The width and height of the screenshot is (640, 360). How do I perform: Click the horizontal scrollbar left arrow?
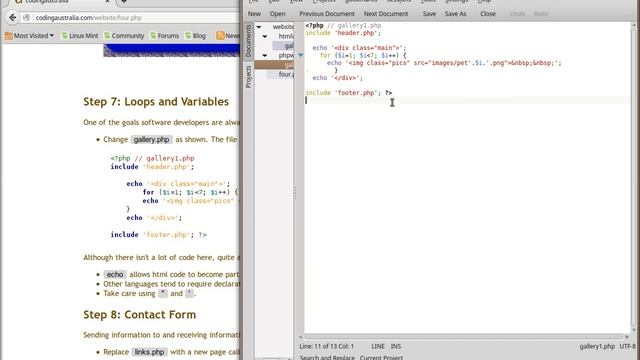(x=301, y=337)
